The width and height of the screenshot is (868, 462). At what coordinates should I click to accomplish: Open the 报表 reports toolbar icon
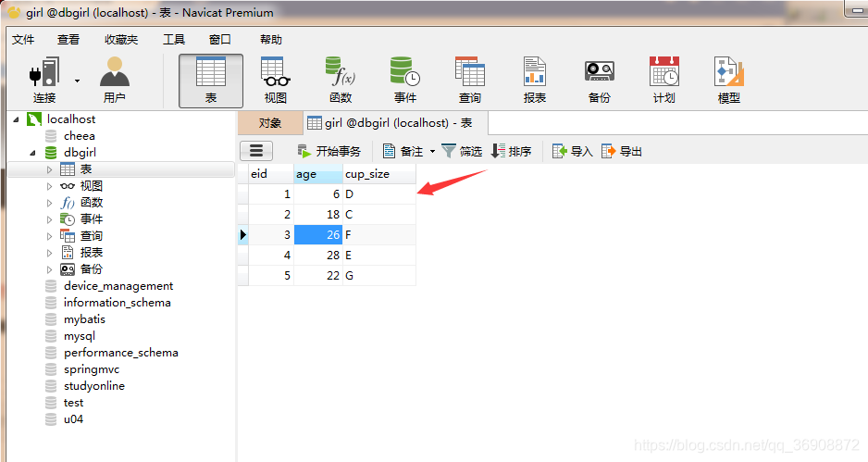click(535, 81)
